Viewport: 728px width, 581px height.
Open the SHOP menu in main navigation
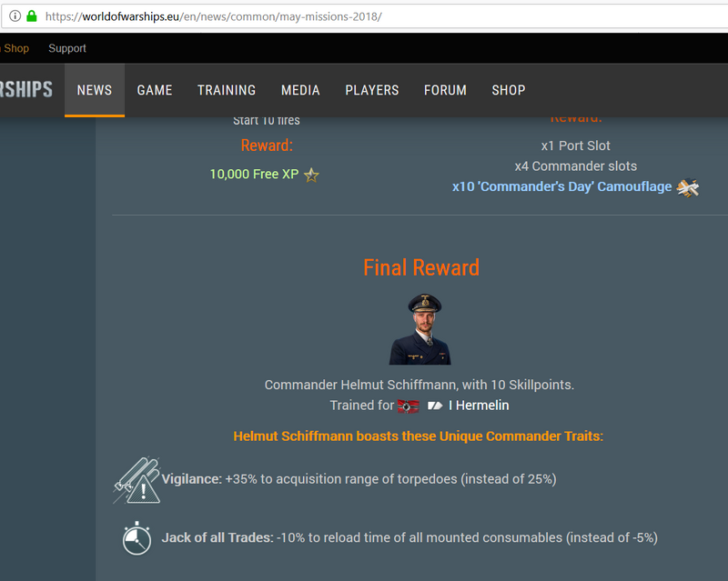(x=509, y=90)
